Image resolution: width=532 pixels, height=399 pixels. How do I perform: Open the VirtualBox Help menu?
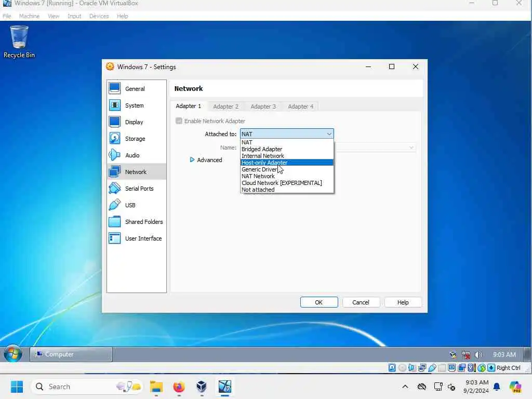coord(123,16)
